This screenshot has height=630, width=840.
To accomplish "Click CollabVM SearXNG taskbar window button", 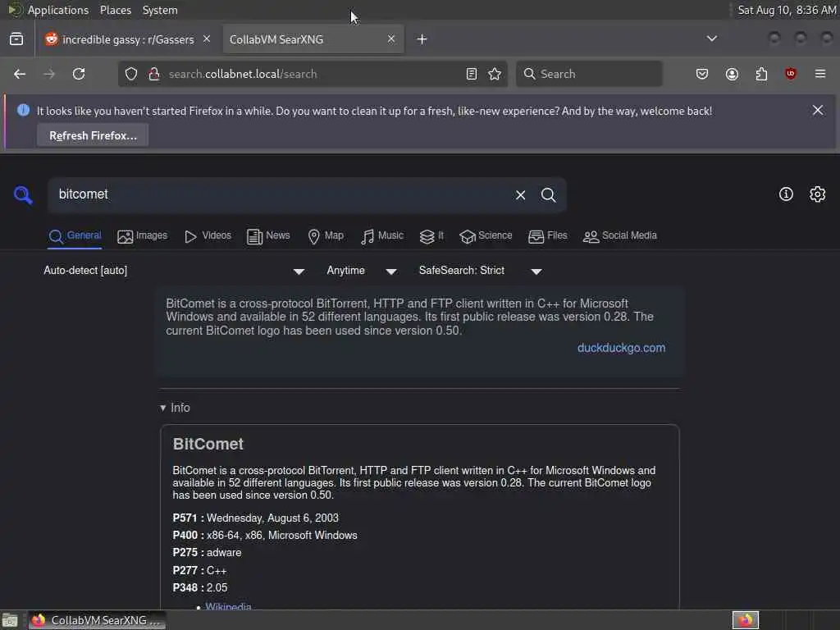I will [x=97, y=620].
